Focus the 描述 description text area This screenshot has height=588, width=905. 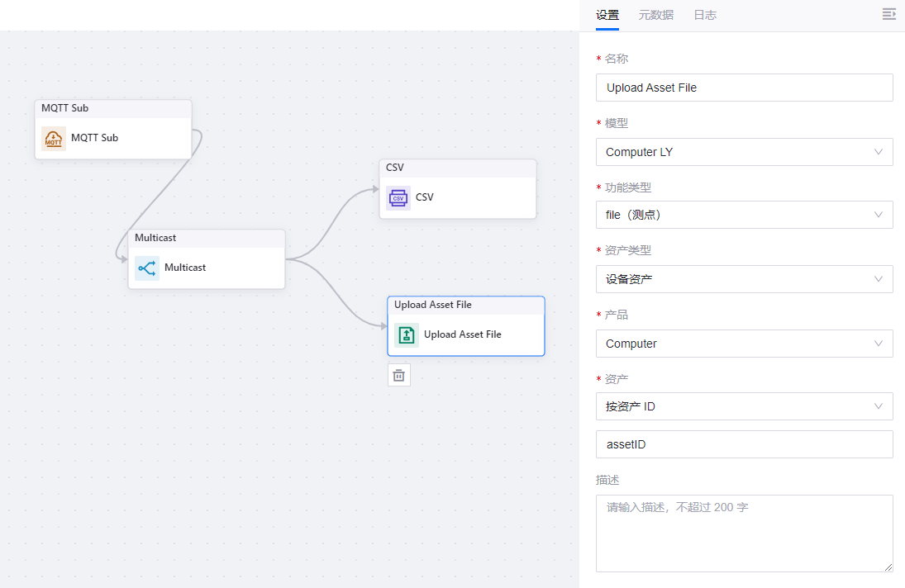pos(744,533)
